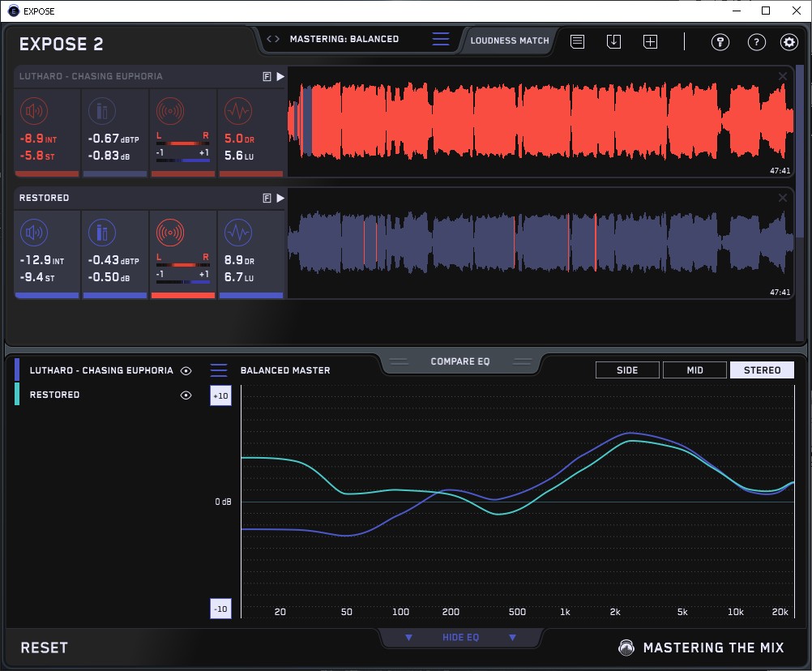Open the Mastering: Balanced preset menu
This screenshot has width=812, height=671.
(x=344, y=39)
